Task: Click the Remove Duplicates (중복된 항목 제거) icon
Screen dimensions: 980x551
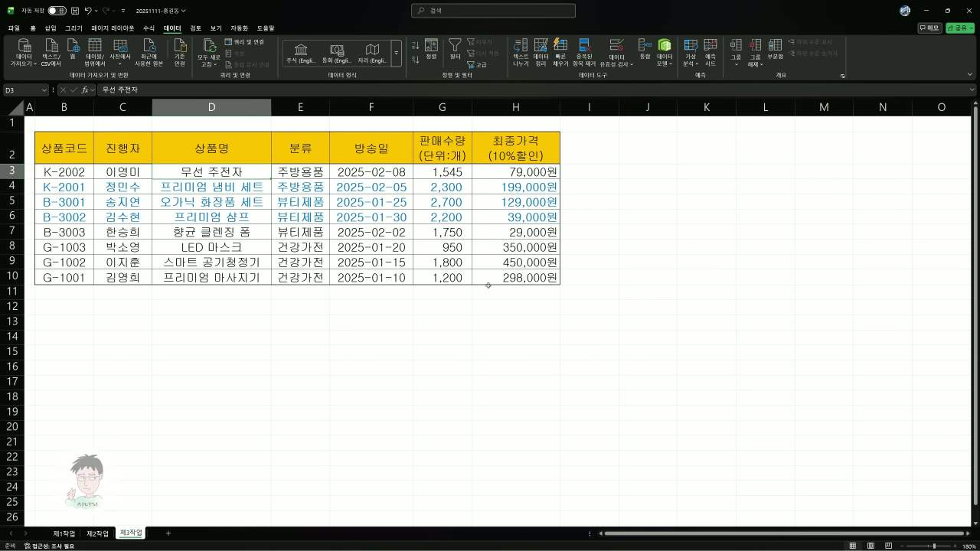Action: click(x=584, y=47)
